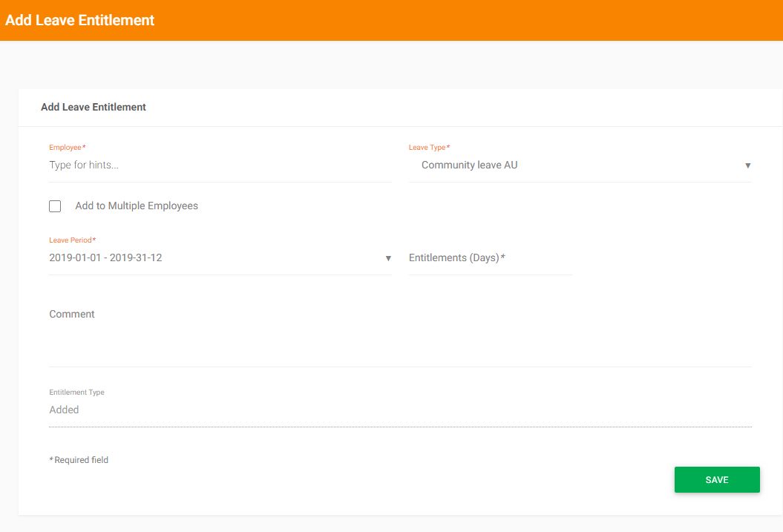Click the 'Entitlement Type' label
The height and width of the screenshot is (532, 783).
[x=76, y=393]
